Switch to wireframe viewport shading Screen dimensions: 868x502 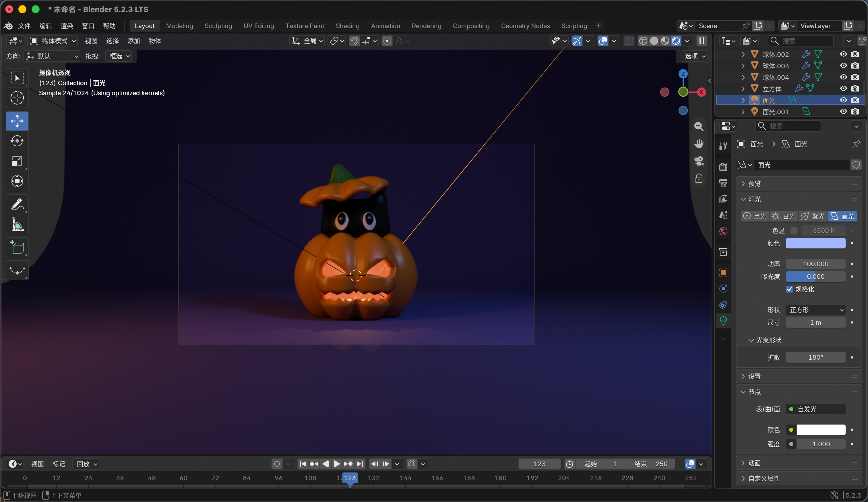pos(643,41)
